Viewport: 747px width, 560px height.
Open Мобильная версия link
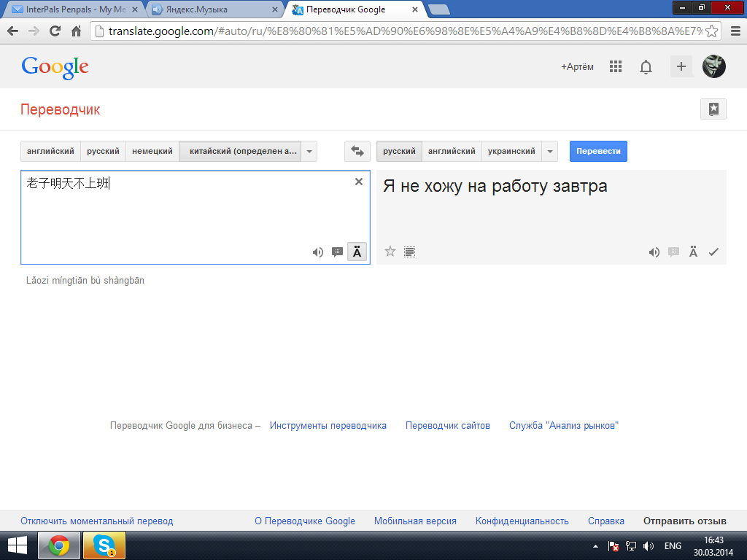[x=415, y=521]
